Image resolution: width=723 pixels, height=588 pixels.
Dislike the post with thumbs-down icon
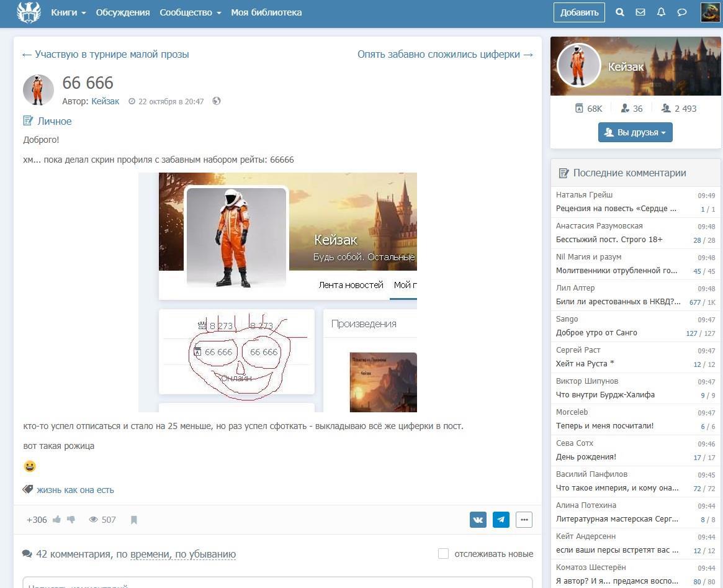71,520
